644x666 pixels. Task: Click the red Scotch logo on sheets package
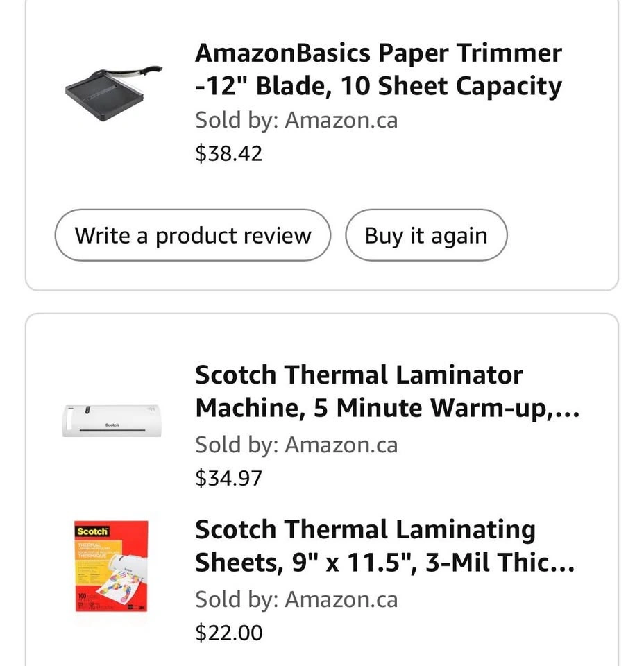click(92, 531)
